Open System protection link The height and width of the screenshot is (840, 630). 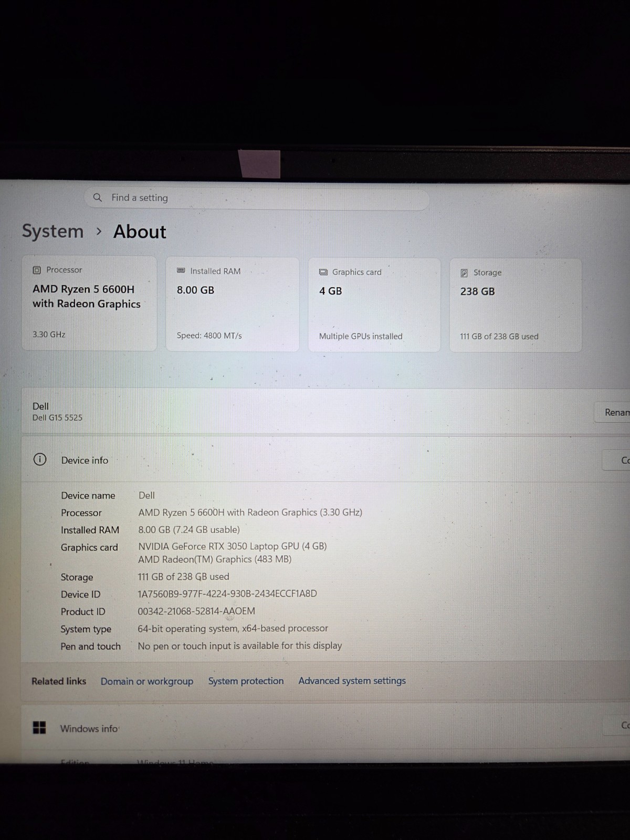pos(246,681)
